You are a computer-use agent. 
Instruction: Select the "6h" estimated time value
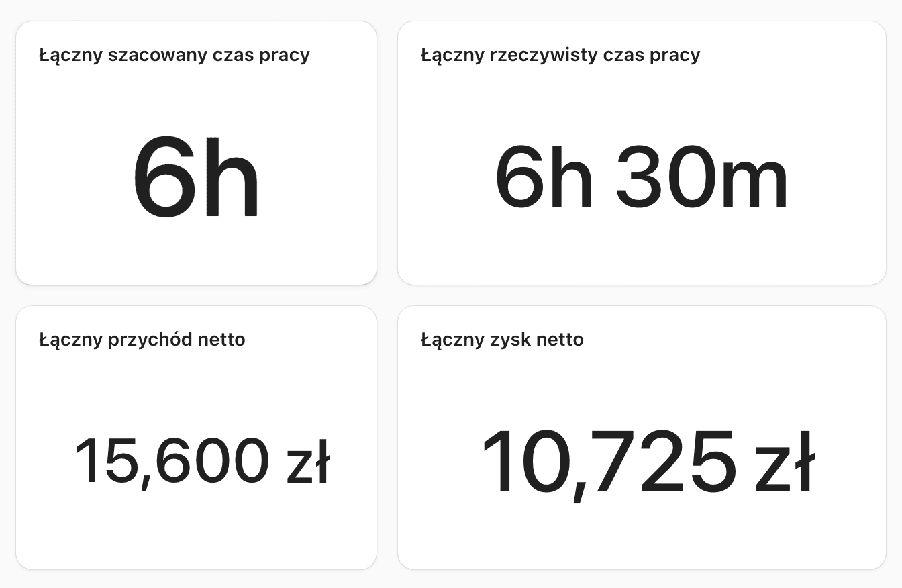point(197,176)
